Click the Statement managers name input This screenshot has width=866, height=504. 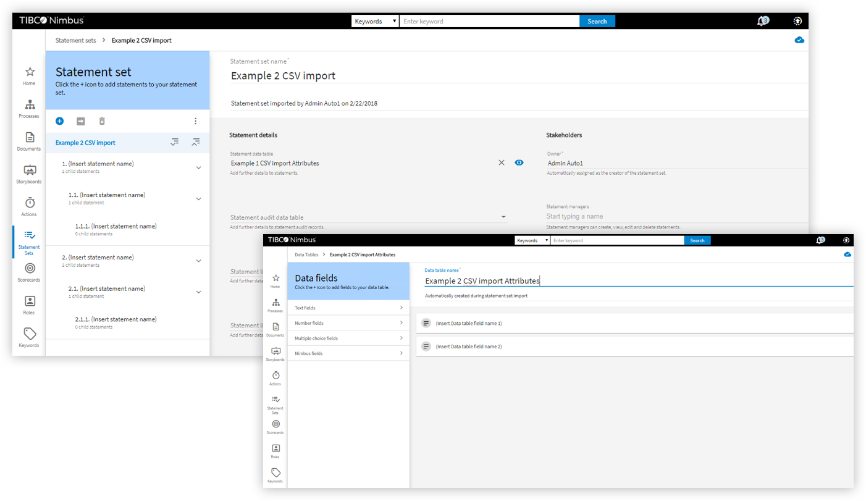click(x=677, y=216)
